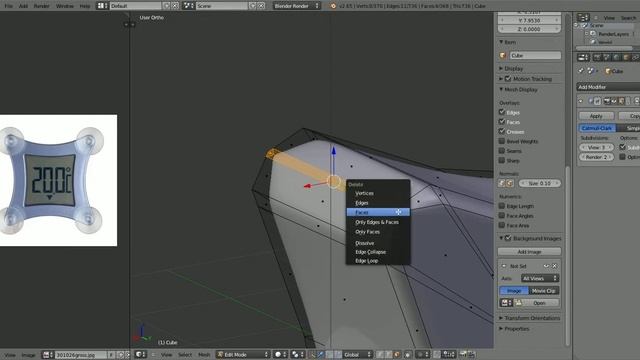Open the Window menu
This screenshot has width=640, height=360.
pyautogui.click(x=64, y=6)
